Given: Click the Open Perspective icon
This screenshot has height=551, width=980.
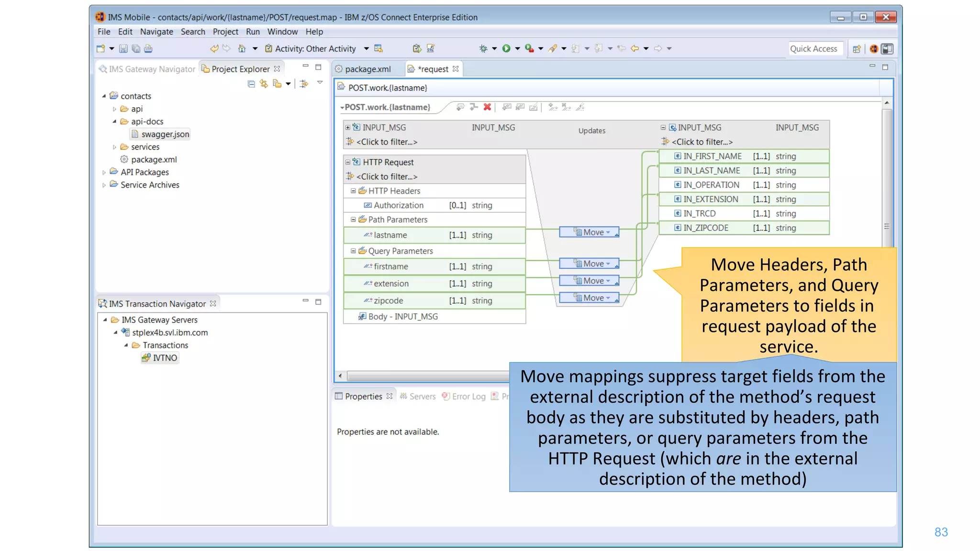Looking at the screenshot, I should 857,49.
